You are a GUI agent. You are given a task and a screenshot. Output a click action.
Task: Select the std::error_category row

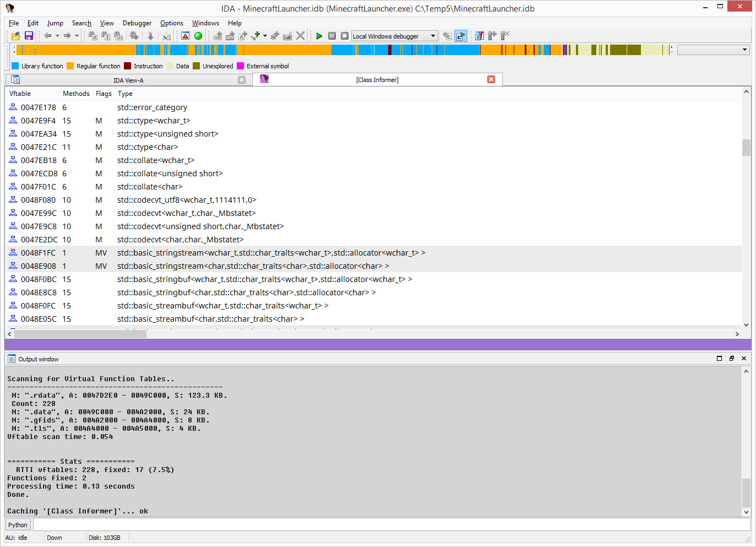click(374, 107)
